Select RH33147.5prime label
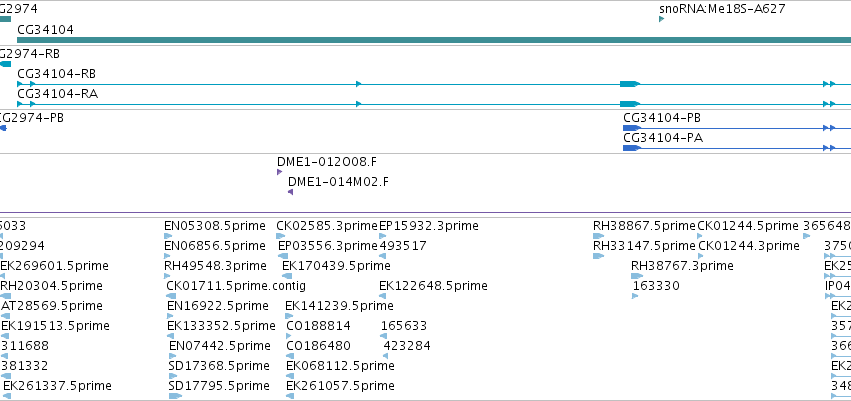851x401 pixels. 644,246
